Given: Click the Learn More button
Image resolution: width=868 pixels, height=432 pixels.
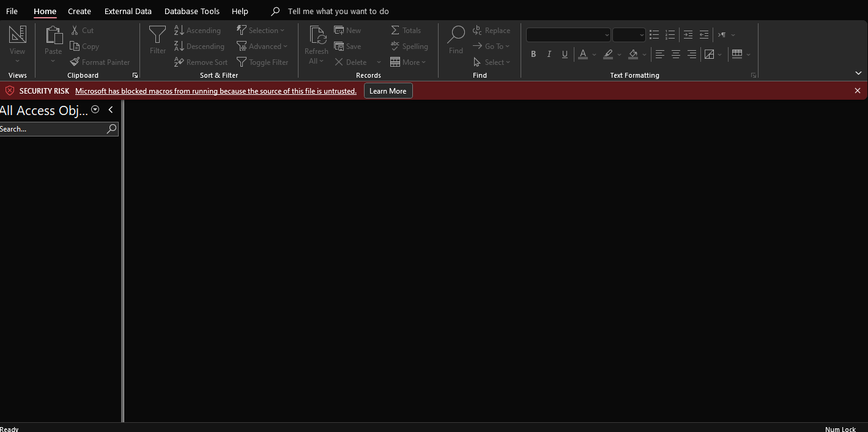Looking at the screenshot, I should point(388,91).
